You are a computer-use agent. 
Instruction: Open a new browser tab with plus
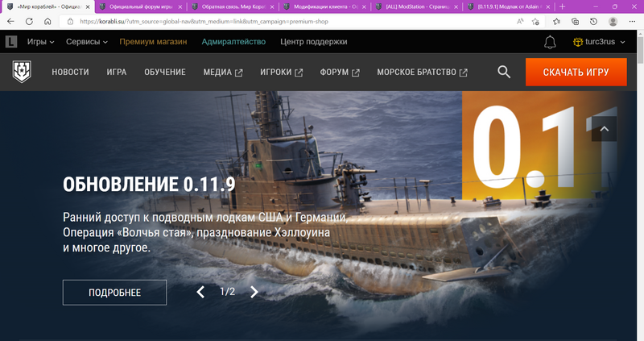coord(562,6)
